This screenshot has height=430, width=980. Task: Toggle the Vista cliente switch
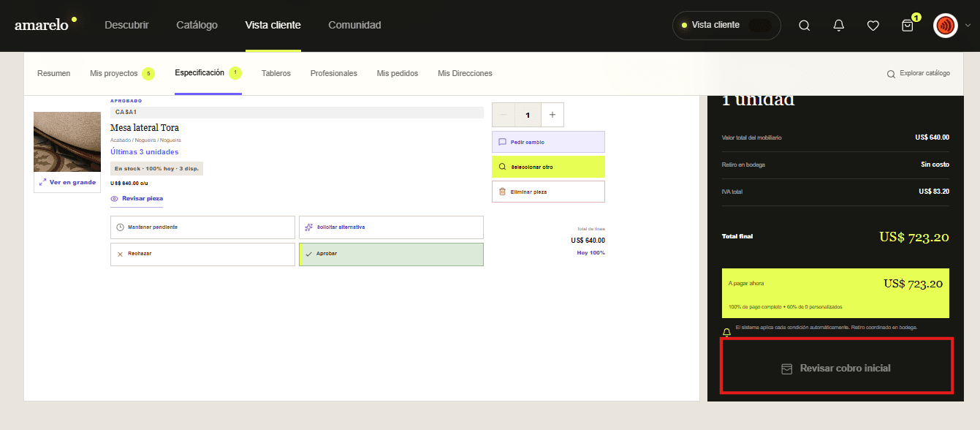coord(759,25)
